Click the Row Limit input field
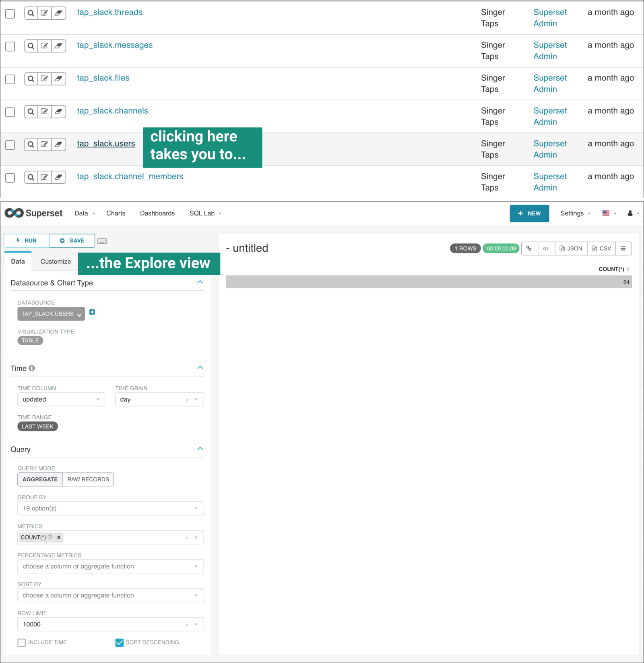Screen dimensions: 644x663 click(101, 624)
